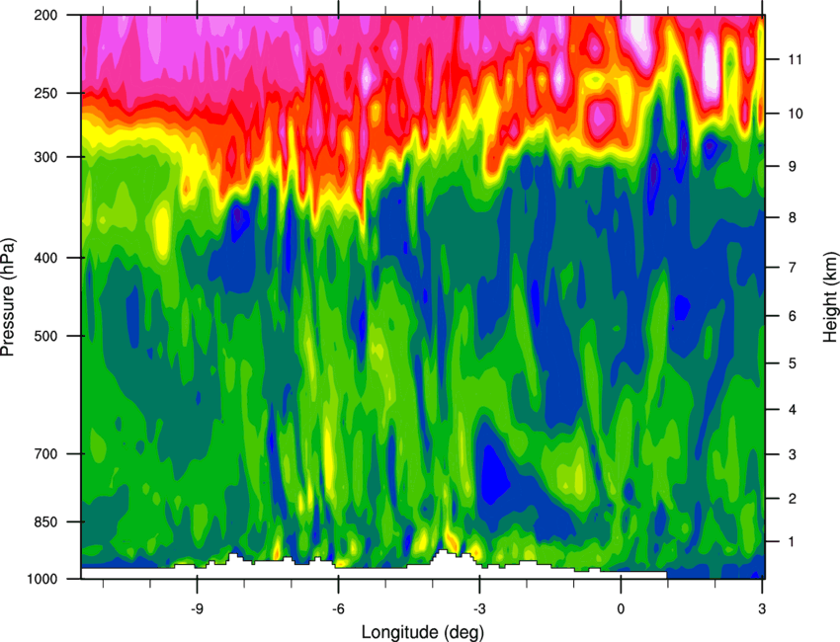
Task: Click the 3 longitude tick label
Action: click(762, 608)
